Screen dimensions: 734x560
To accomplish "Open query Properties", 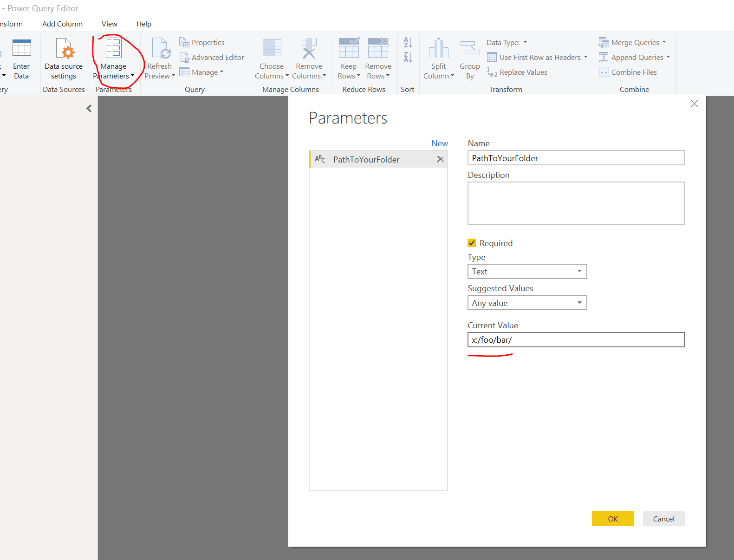I will coord(202,43).
